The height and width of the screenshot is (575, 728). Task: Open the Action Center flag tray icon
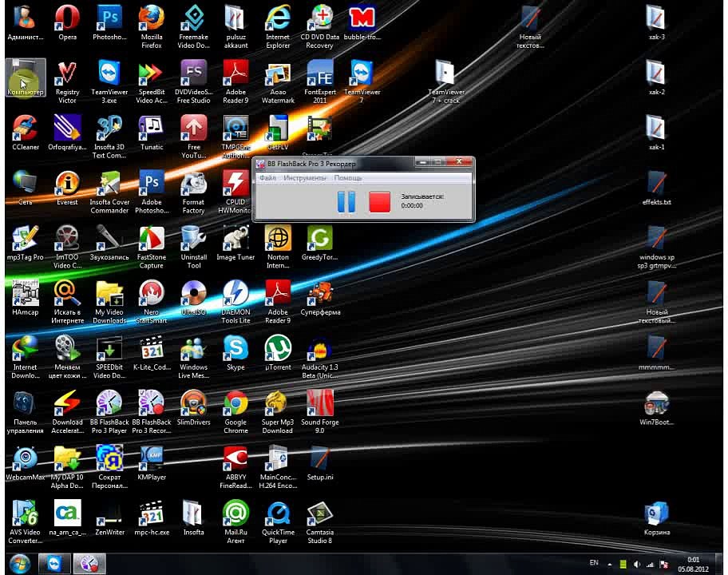[x=664, y=565]
